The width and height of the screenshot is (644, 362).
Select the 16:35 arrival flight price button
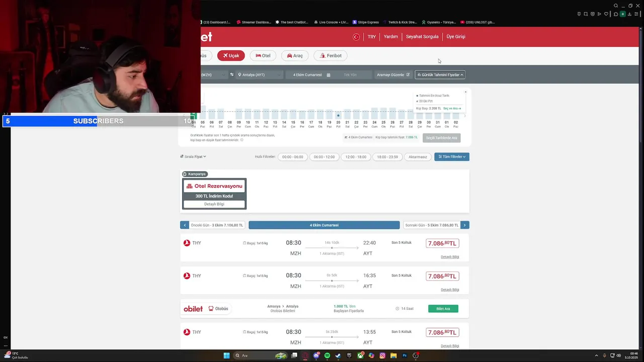point(442,276)
